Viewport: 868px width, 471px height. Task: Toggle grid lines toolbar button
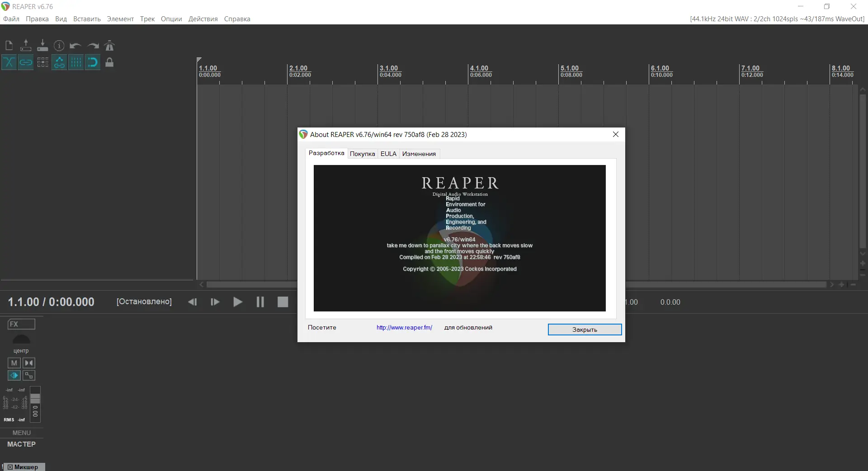[x=76, y=62]
